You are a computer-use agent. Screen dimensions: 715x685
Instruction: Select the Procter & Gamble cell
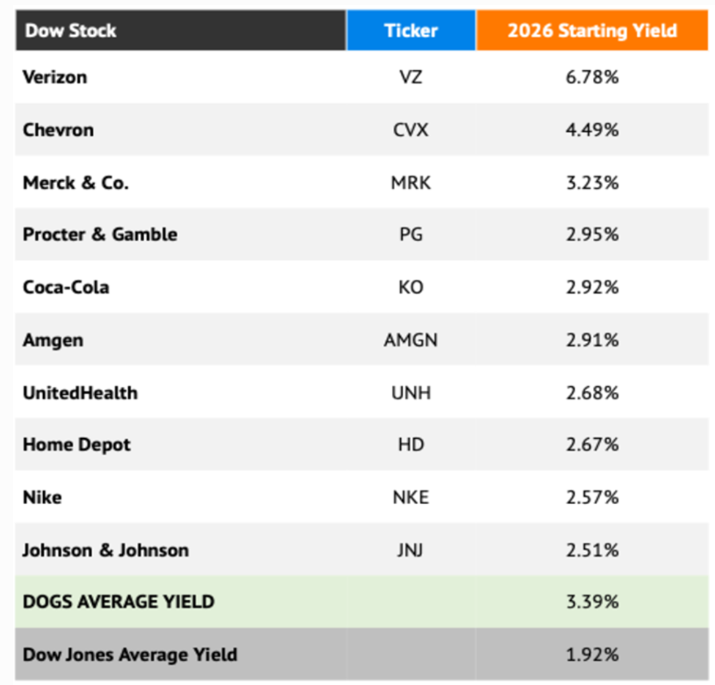coord(100,235)
